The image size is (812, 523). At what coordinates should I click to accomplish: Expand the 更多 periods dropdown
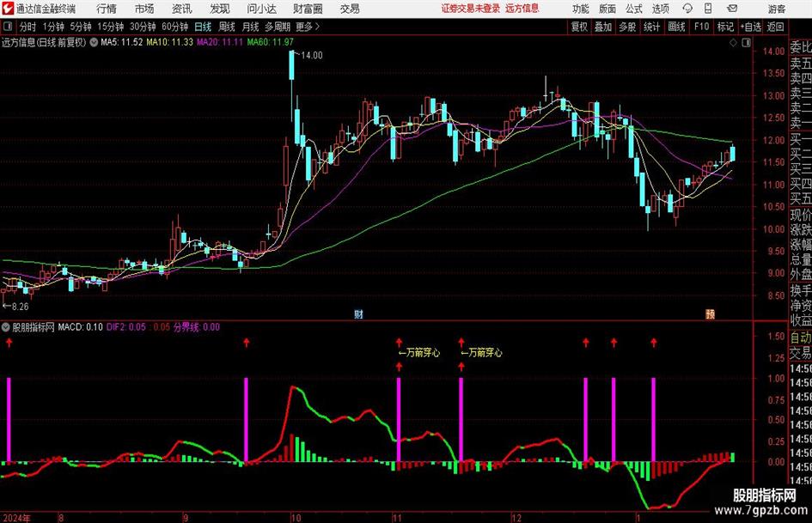coord(308,27)
